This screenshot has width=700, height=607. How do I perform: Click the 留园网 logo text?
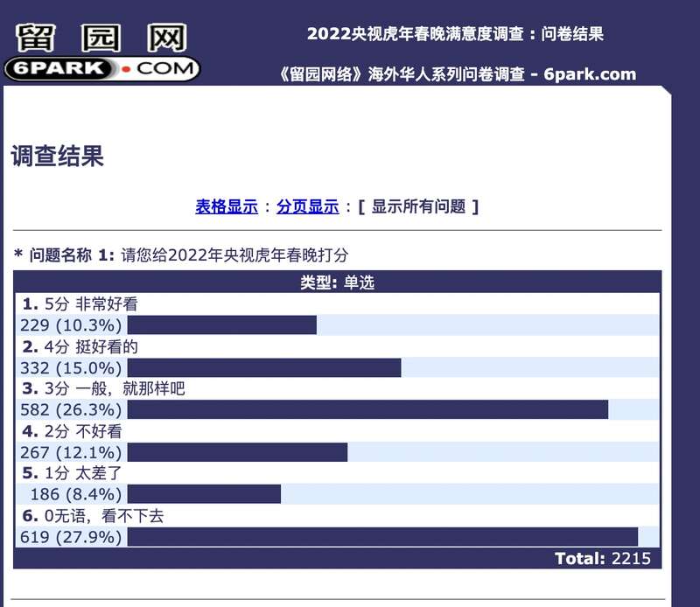(101, 36)
